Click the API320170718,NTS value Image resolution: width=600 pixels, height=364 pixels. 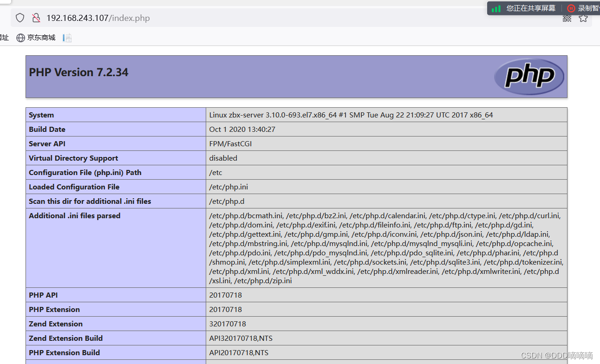241,338
